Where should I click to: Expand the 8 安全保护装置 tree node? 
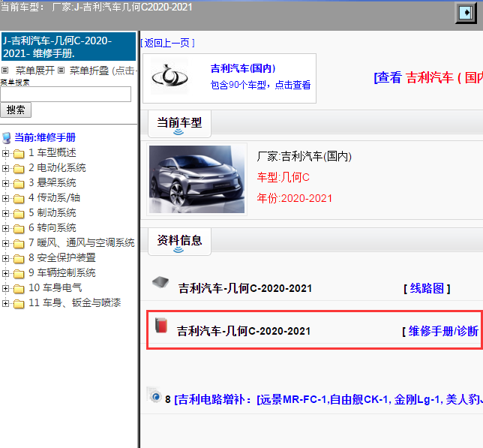[x=5, y=258]
